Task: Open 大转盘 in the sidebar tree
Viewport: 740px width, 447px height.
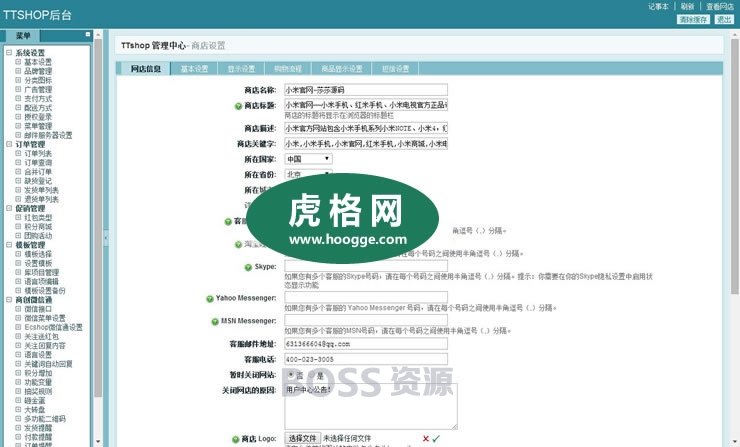Action: tap(34, 410)
